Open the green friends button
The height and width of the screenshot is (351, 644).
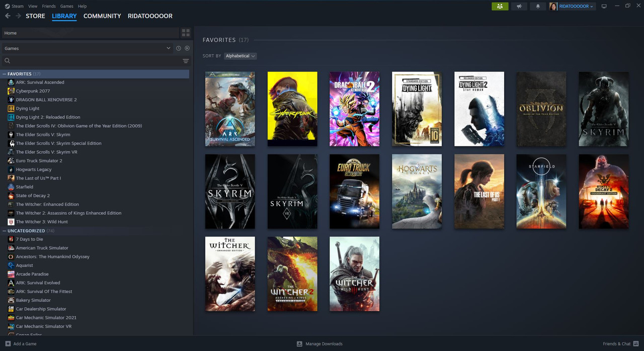point(500,6)
